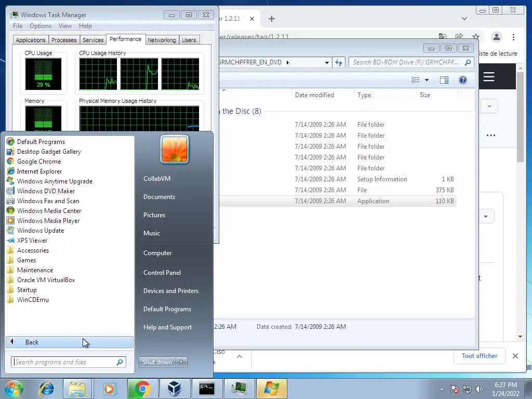Open Task Manager File menu
Screen dimensions: 532x399
(18, 26)
